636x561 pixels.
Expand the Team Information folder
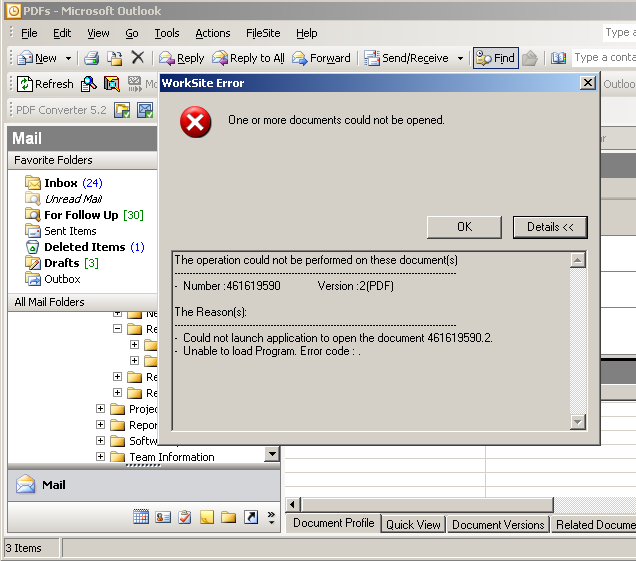[101, 457]
